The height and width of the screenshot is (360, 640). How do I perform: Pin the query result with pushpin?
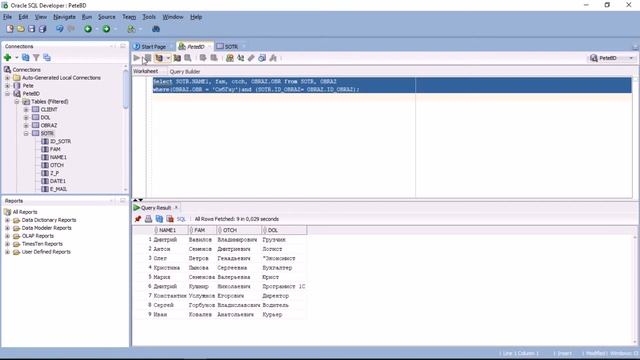coord(138,219)
